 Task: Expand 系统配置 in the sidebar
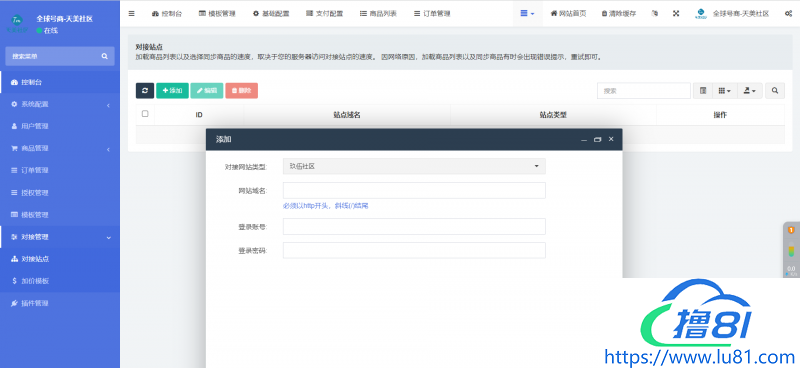point(60,104)
